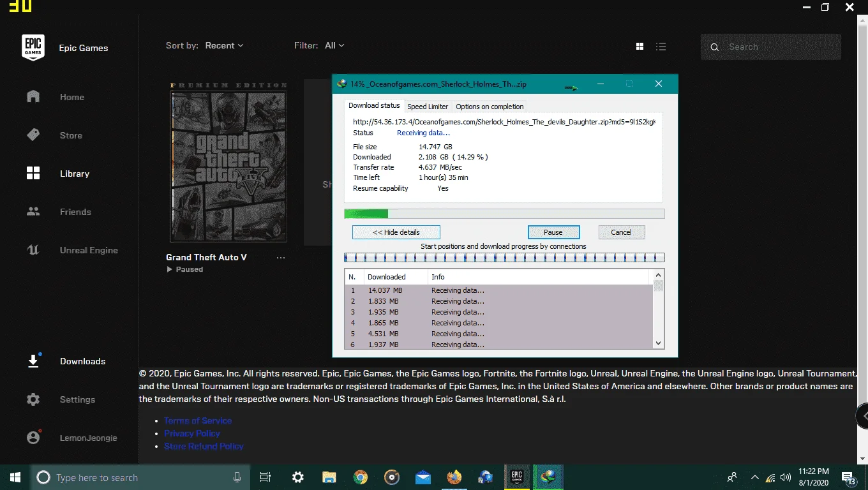Select connection row with 4.531 MB

point(498,334)
